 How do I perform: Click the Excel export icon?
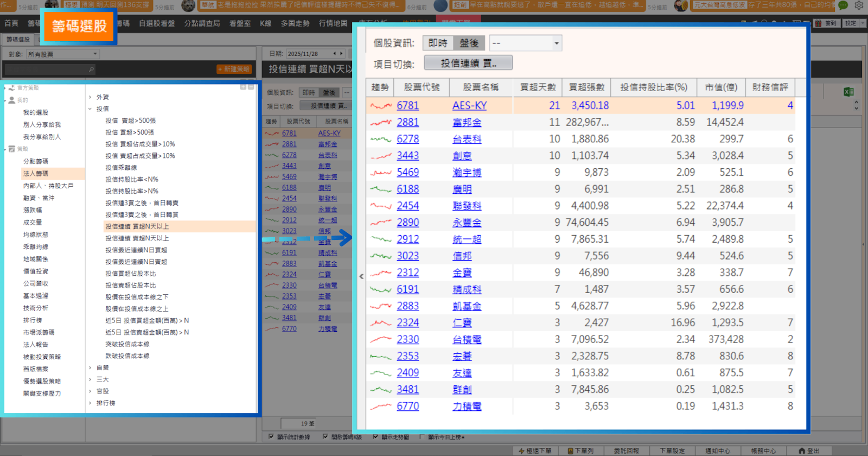848,92
